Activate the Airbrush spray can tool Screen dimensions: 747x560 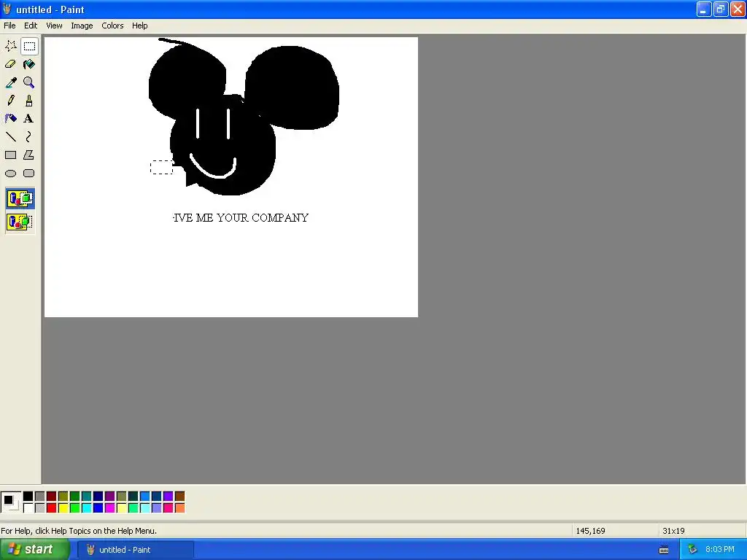[x=10, y=119]
